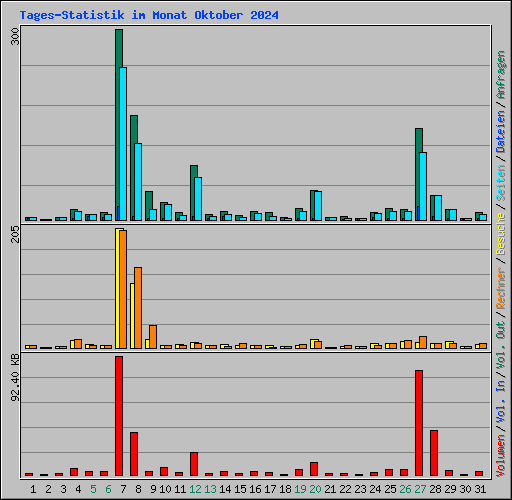
Task: Click day label '15' on the x-axis
Action: 240,489
